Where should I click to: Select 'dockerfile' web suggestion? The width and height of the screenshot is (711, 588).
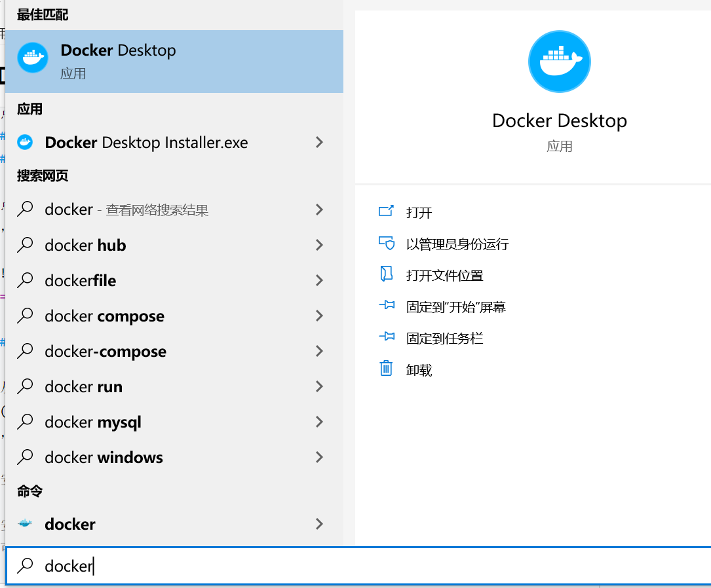pyautogui.click(x=174, y=280)
